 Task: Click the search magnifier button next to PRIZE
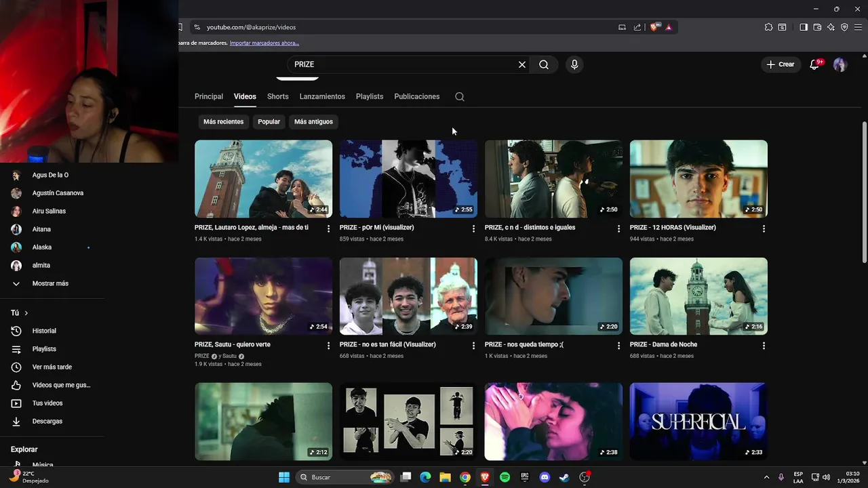544,64
